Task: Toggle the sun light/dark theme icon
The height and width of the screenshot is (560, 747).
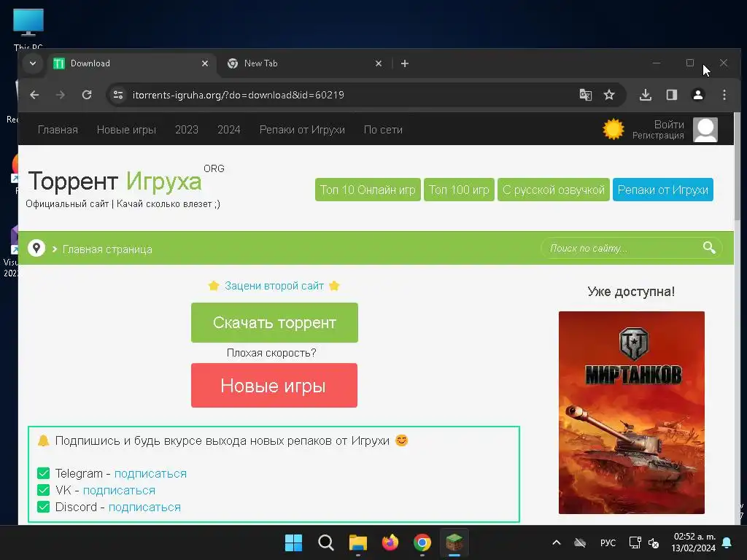Action: pyautogui.click(x=613, y=129)
